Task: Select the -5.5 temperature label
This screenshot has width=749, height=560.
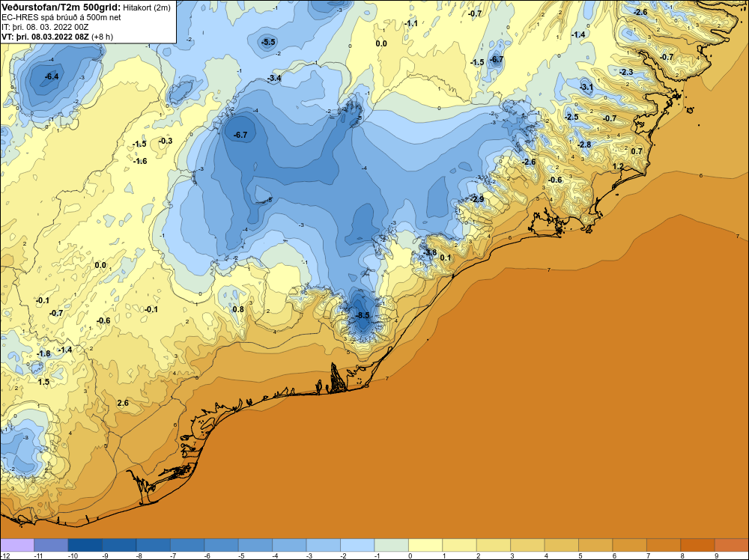Action: tap(268, 42)
